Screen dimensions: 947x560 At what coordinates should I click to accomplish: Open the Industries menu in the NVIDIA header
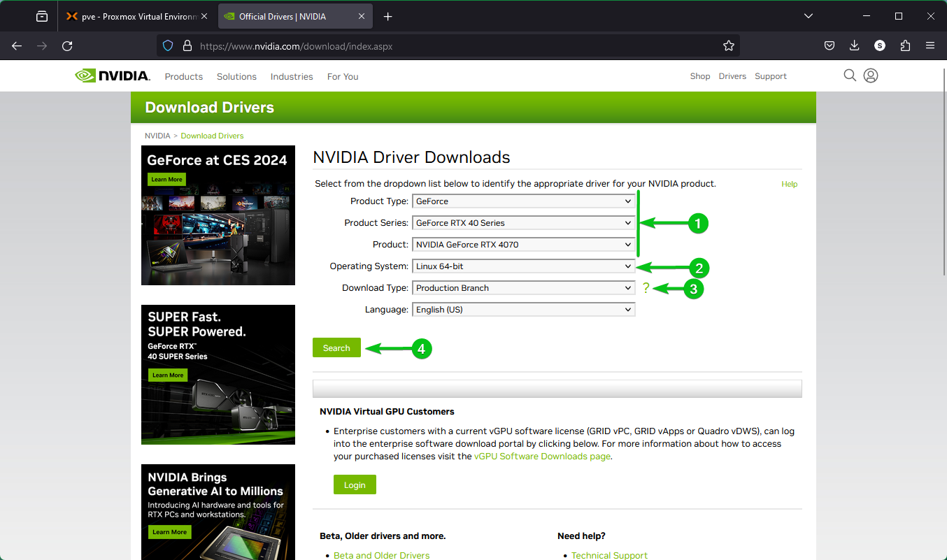(292, 76)
